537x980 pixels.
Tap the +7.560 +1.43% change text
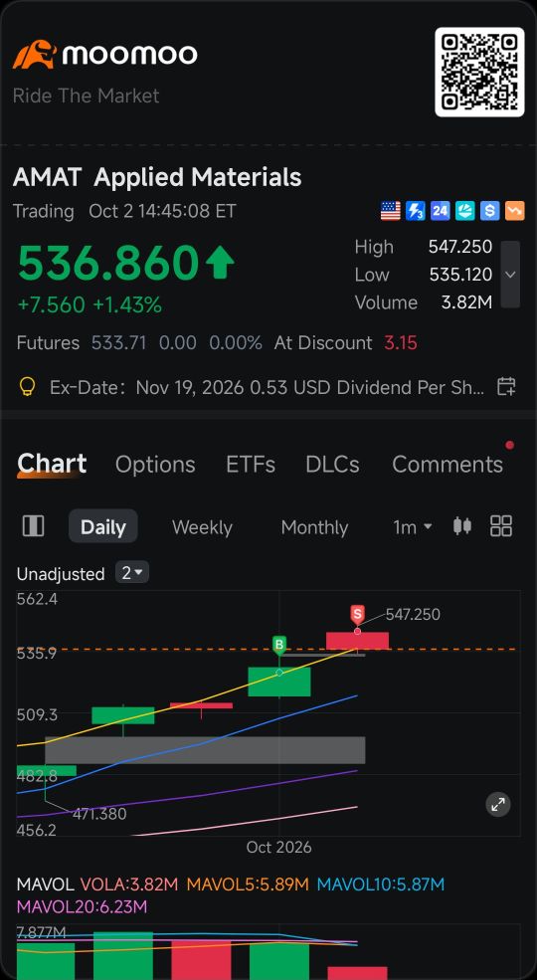point(89,305)
